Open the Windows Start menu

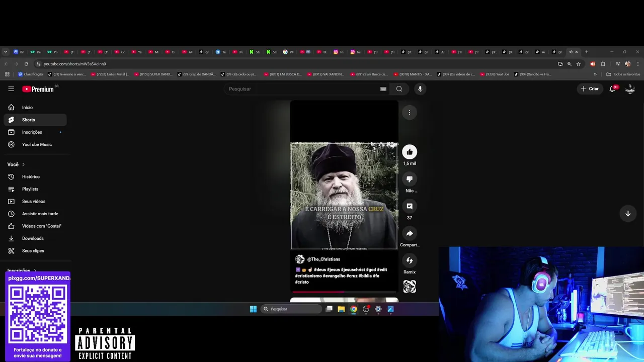coord(253,309)
